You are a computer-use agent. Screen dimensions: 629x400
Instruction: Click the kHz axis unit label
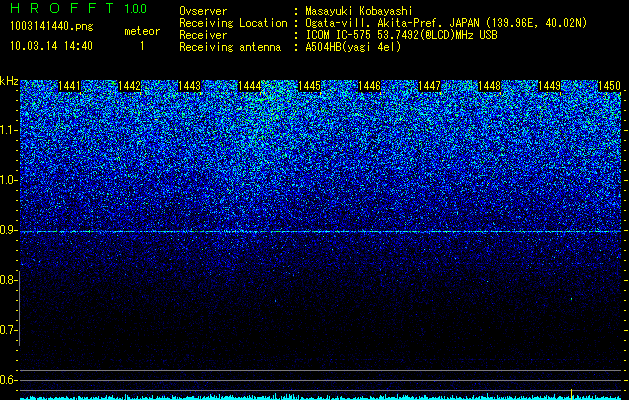9,81
